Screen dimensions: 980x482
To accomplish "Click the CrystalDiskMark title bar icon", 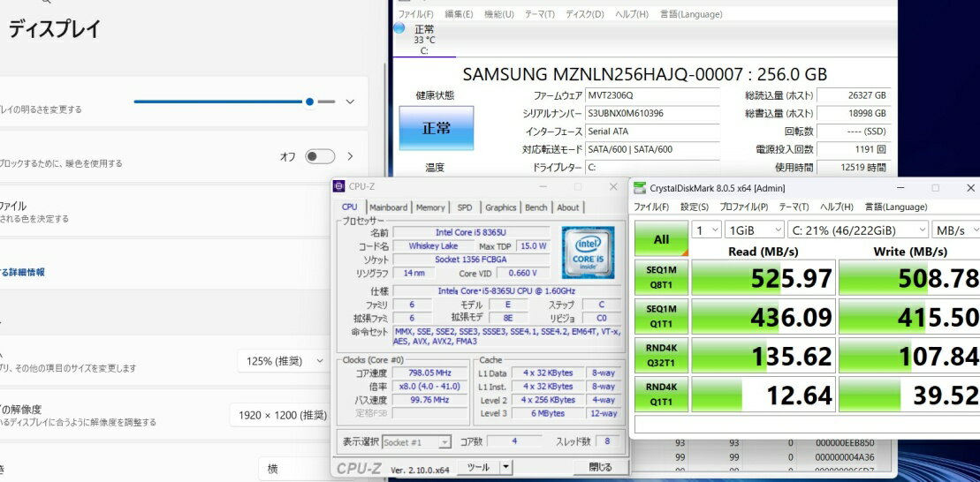I will [x=640, y=187].
